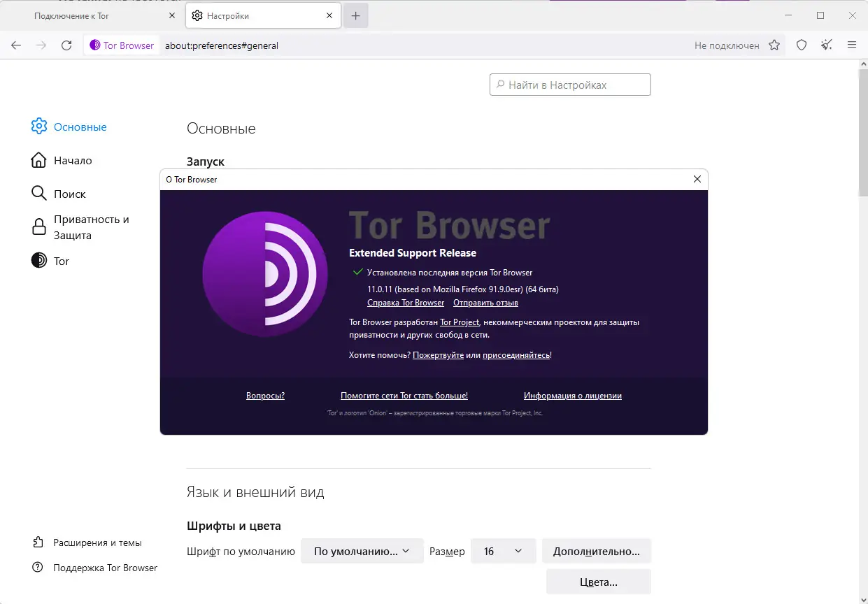Click the присоединяйтесь link

[516, 355]
